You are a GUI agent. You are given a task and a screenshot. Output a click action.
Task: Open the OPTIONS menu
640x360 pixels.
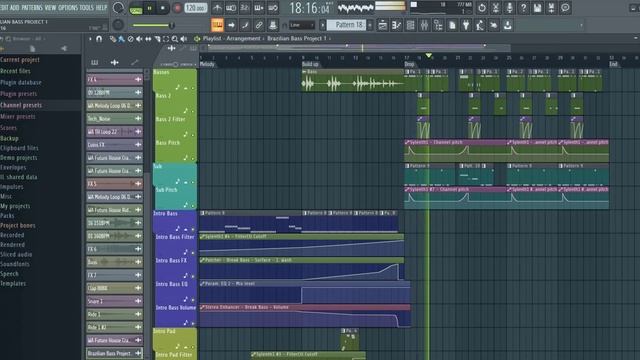[68, 8]
